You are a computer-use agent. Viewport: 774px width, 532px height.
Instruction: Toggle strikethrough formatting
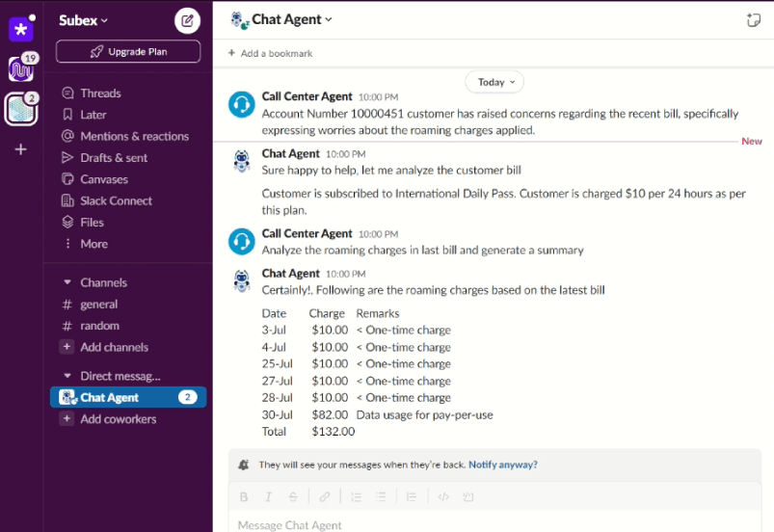293,497
